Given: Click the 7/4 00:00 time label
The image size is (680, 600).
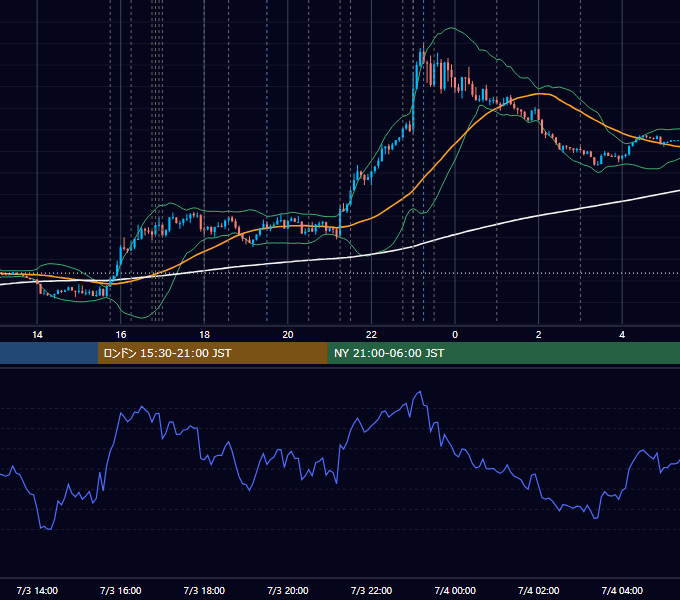Looking at the screenshot, I should pos(455,590).
